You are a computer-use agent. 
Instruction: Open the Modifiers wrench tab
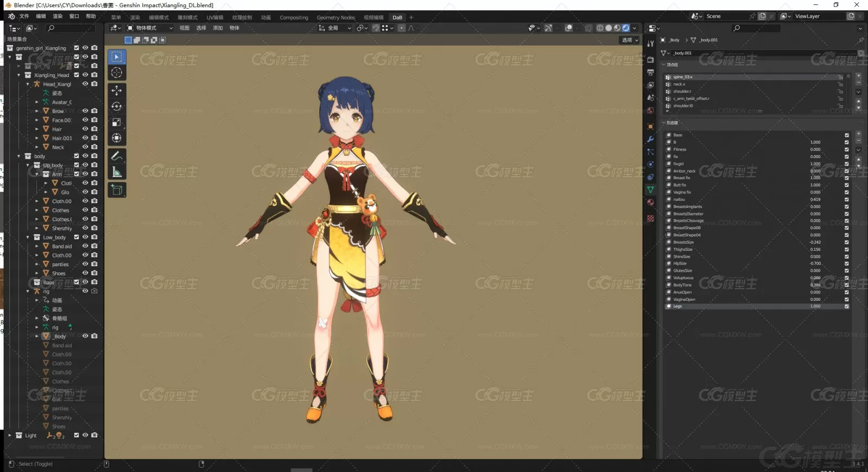point(650,139)
